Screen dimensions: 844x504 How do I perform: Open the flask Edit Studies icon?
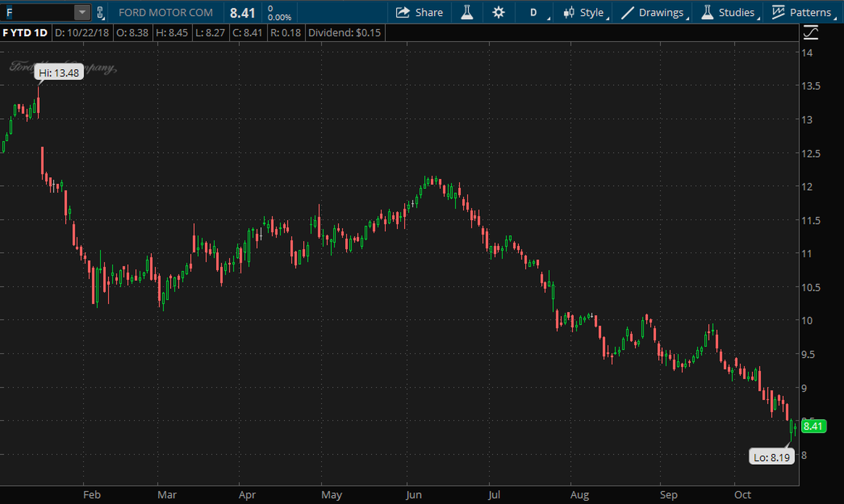[x=467, y=12]
